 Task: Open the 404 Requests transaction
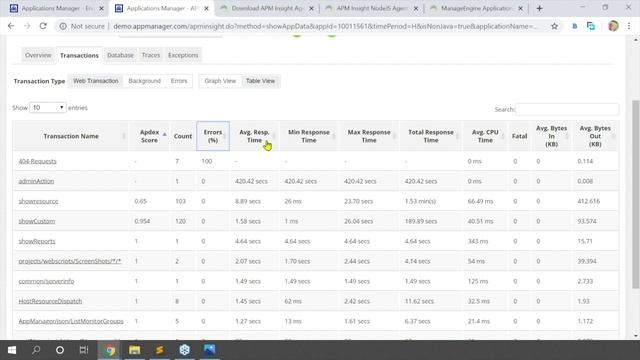pos(38,161)
